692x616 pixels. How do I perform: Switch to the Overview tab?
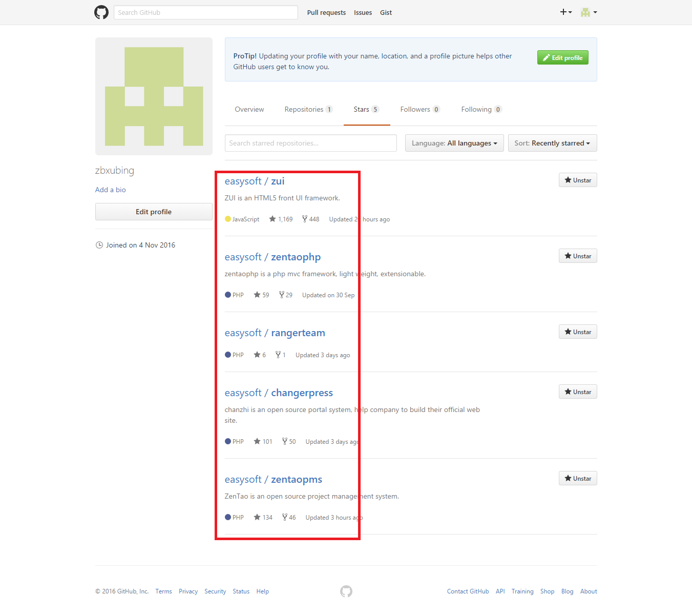coord(249,110)
